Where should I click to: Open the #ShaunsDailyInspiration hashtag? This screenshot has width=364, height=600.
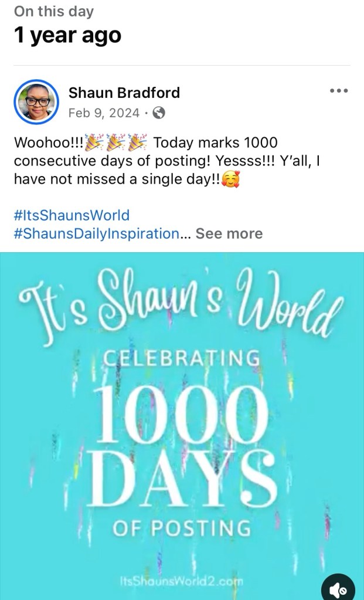[97, 233]
